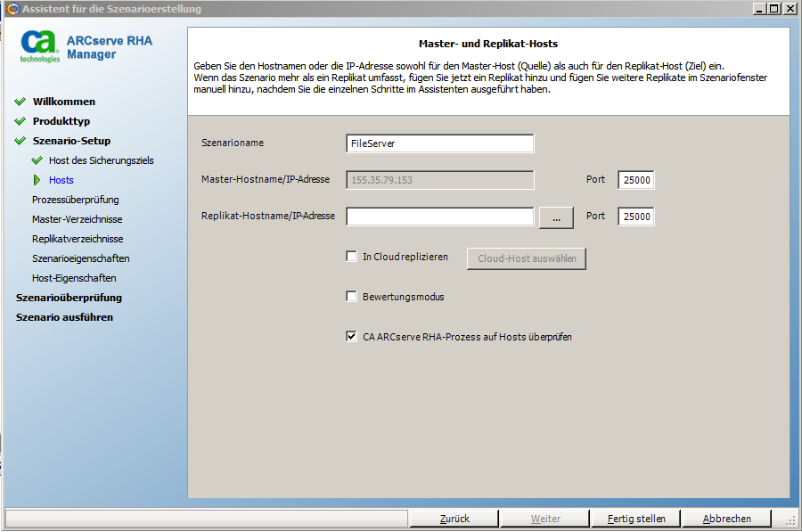Screen dimensions: 802x532
Task: Click the Master- und Replikat-Hosts heading
Action: pyautogui.click(x=488, y=44)
